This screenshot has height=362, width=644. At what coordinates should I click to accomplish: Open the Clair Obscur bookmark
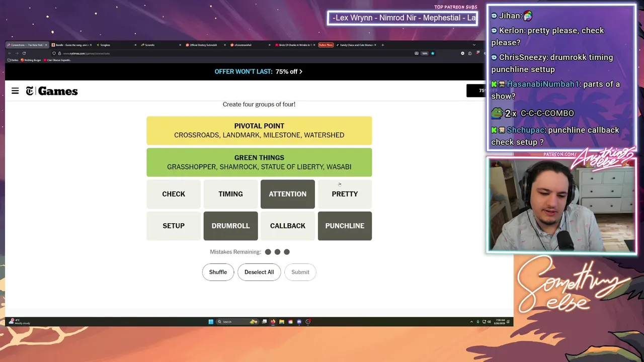coord(57,60)
